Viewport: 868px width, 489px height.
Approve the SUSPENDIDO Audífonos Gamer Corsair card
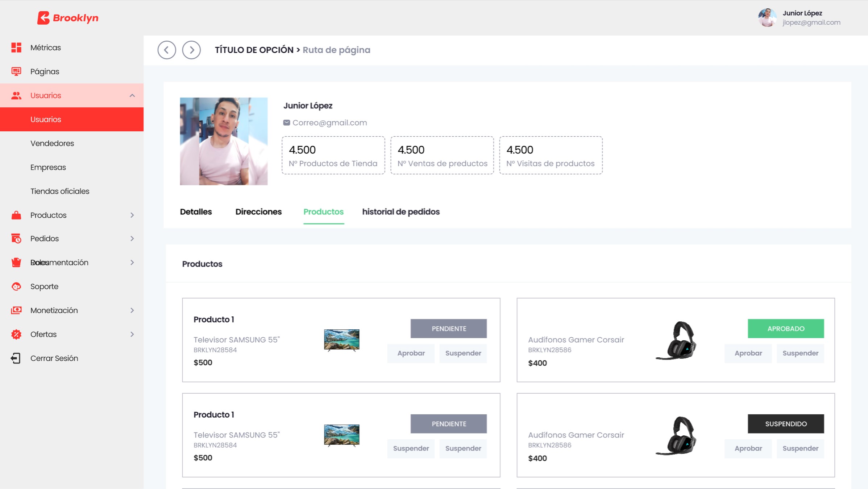coord(748,448)
